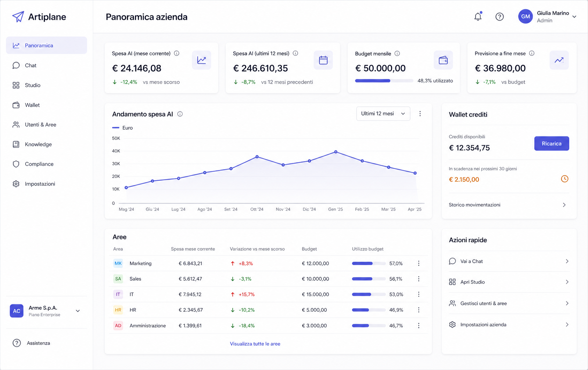This screenshot has height=370, width=588.
Task: Open the notifications bell
Action: [x=478, y=17]
